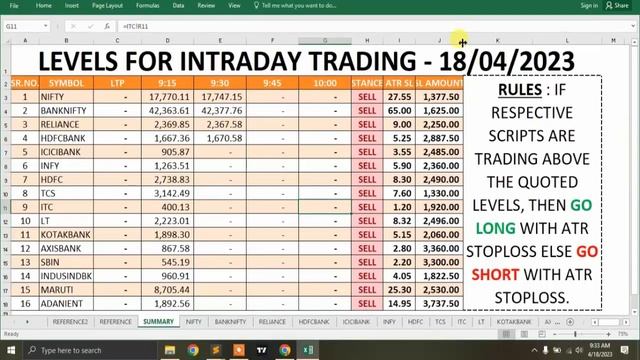Click the Select All corner triangle
The height and width of the screenshot is (360, 640).
[6, 40]
